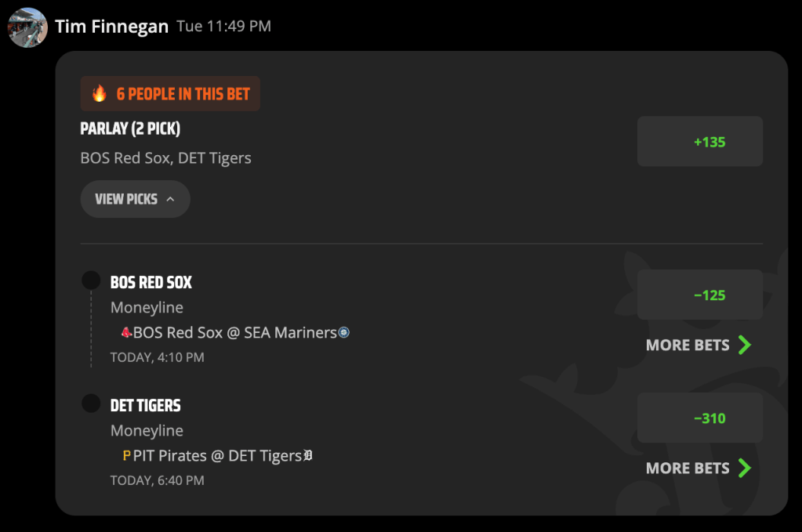Image resolution: width=802 pixels, height=532 pixels.
Task: Click the fire icon in bet banner
Action: pos(100,93)
